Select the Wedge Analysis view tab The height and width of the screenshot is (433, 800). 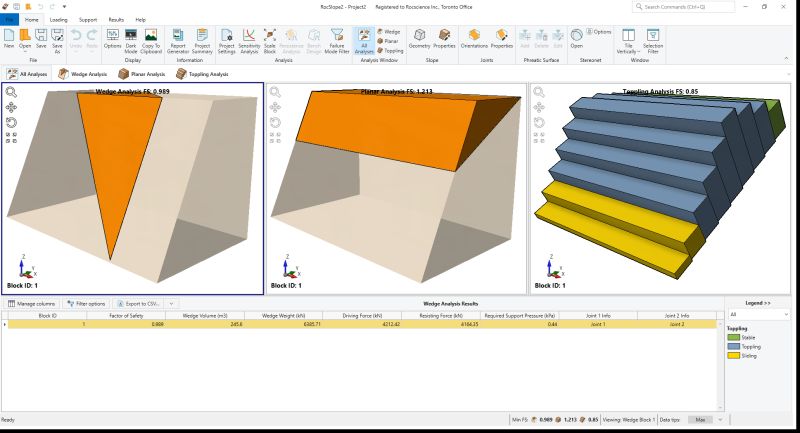point(83,74)
